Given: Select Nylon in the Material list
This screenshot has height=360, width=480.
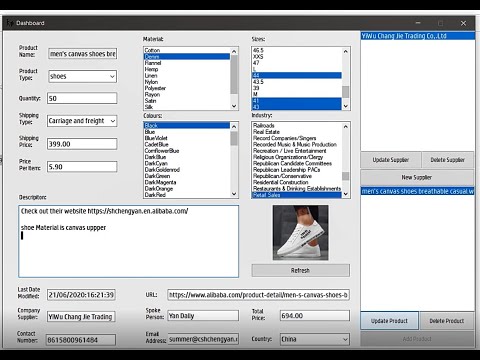Looking at the screenshot, I should (x=187, y=82).
